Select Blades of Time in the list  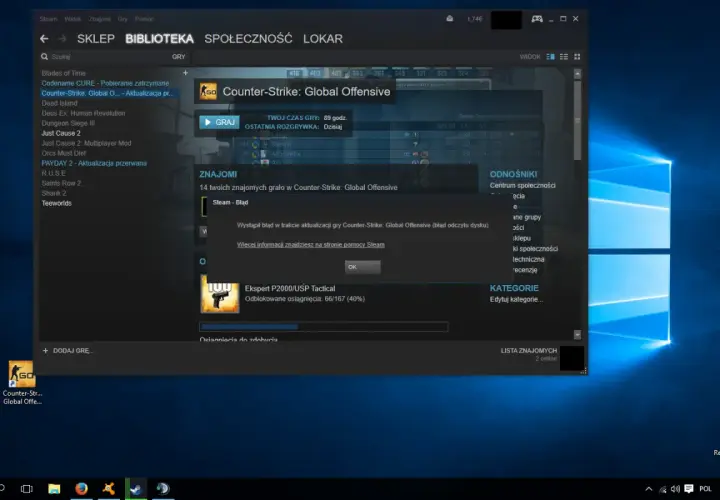[x=63, y=73]
